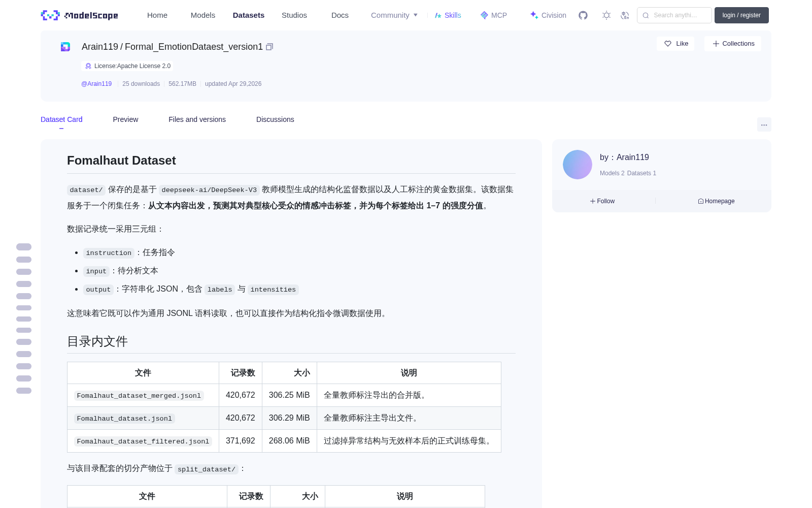
Task: Click the 'labels' code tag
Action: [220, 290]
